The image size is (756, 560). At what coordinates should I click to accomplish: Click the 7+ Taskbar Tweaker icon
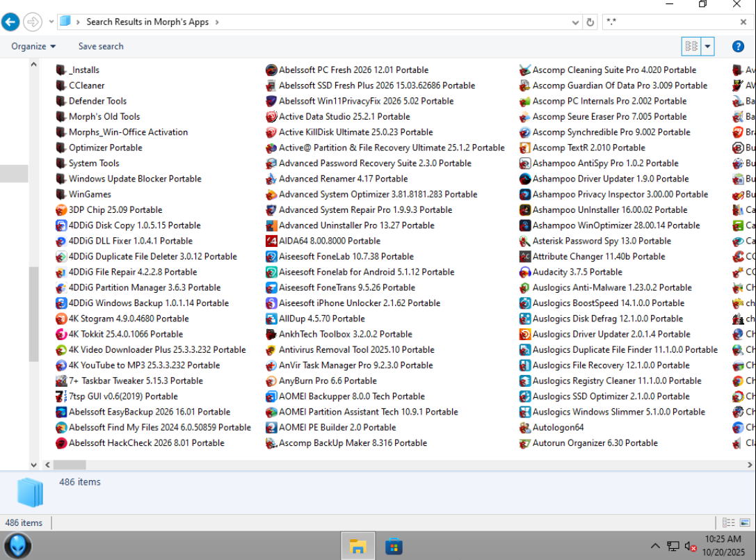click(x=61, y=381)
